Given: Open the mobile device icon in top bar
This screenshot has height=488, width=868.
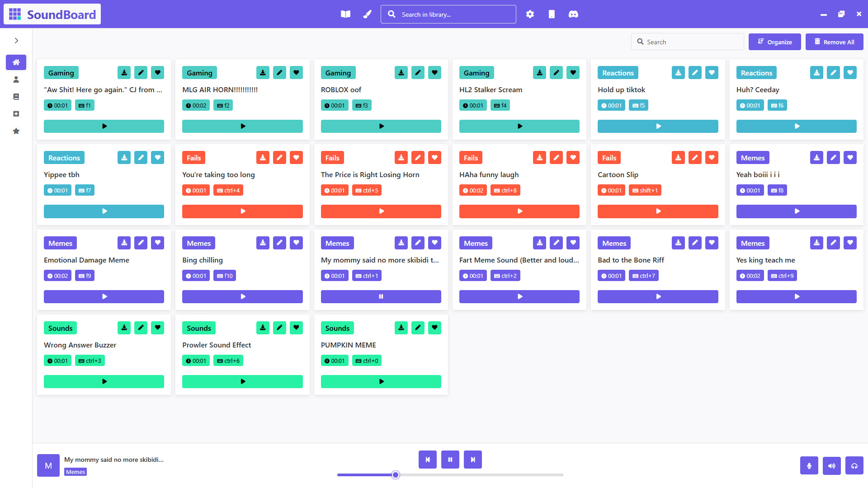Looking at the screenshot, I should point(551,14).
